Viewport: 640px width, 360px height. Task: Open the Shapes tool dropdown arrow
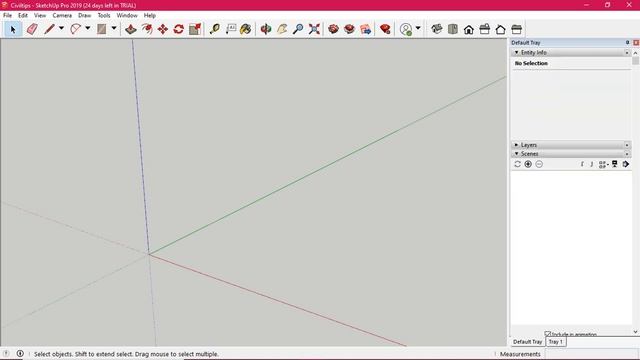coord(114,29)
